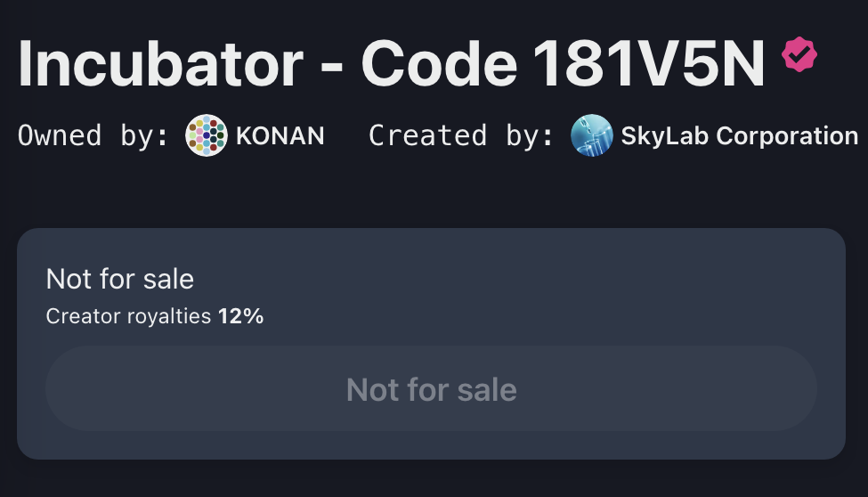Image resolution: width=868 pixels, height=497 pixels.
Task: Click the pink verified badge icon
Action: (x=799, y=55)
